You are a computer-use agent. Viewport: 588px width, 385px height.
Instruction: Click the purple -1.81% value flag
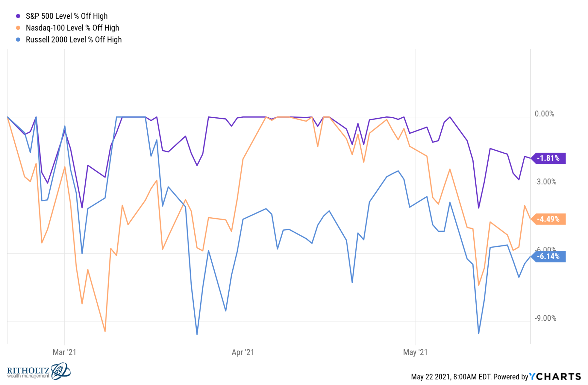click(549, 158)
